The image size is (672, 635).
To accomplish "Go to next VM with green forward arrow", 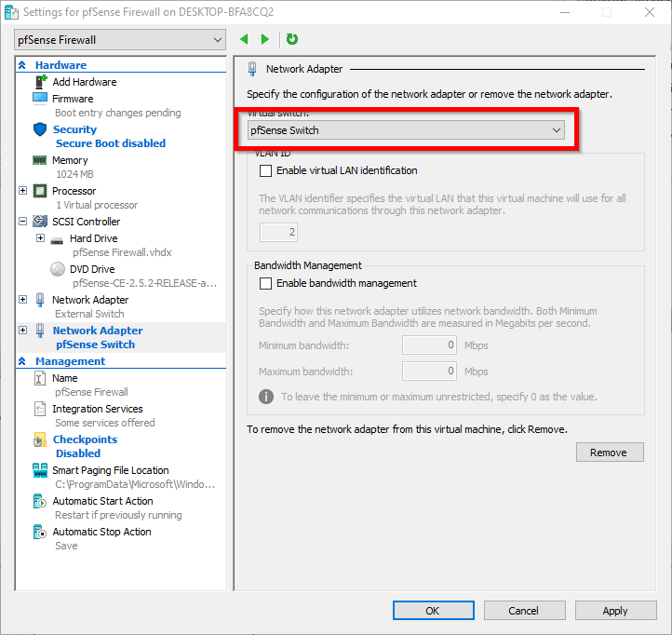I will coord(265,39).
